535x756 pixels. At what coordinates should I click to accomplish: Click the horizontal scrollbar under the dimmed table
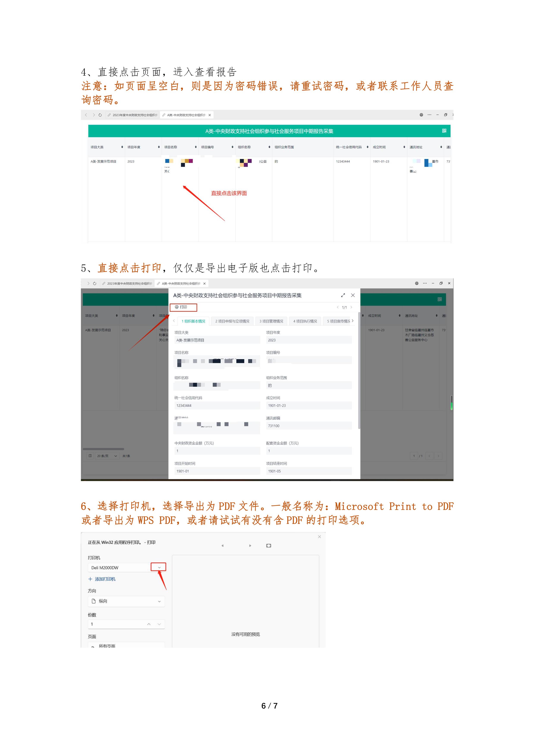coord(104,449)
